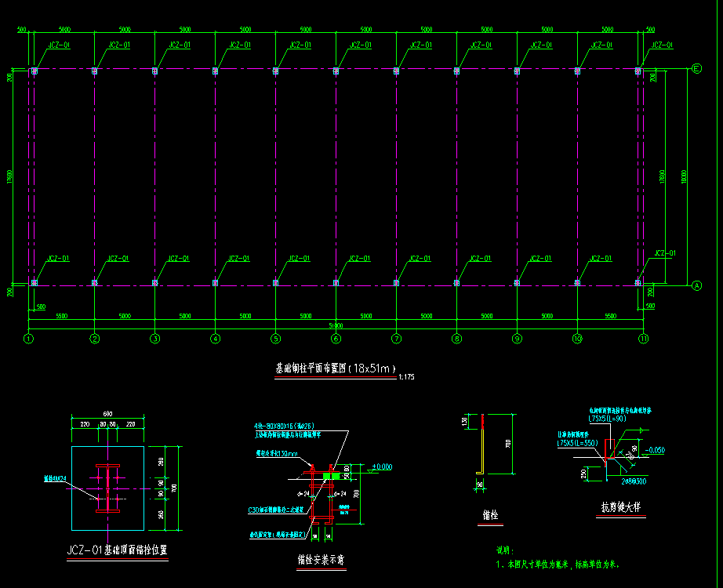Select the title '抗剪键大样'

coord(620,507)
